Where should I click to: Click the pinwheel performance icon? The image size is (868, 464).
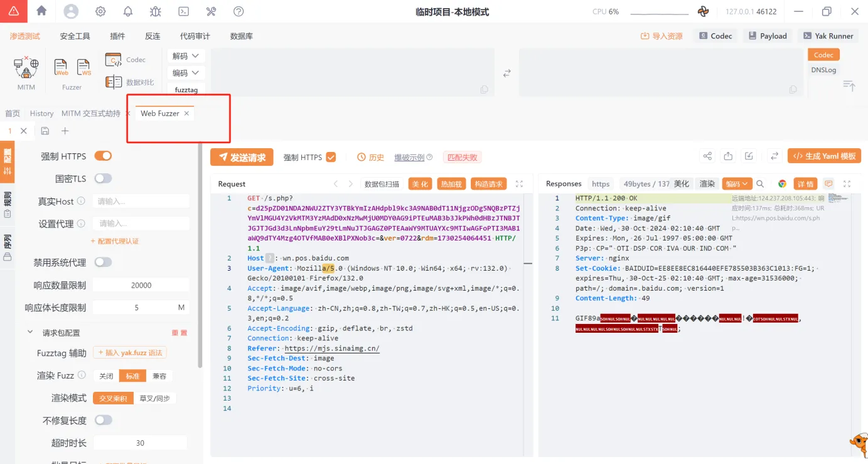click(703, 11)
